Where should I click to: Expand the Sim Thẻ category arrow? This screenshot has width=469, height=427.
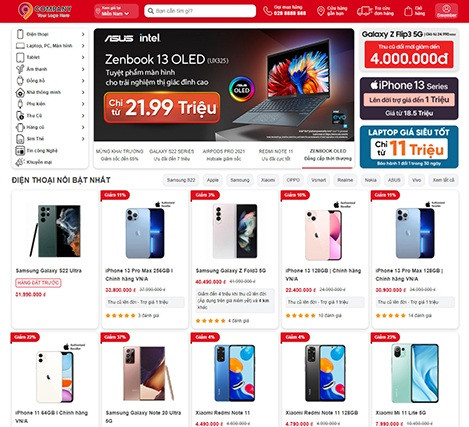pyautogui.click(x=83, y=139)
